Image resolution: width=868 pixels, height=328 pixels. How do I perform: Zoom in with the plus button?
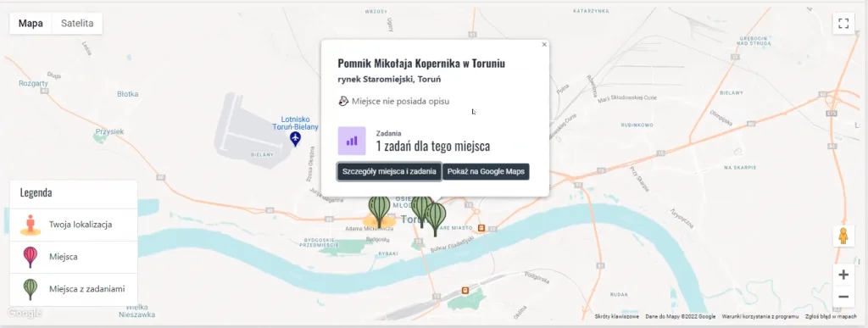[843, 275]
